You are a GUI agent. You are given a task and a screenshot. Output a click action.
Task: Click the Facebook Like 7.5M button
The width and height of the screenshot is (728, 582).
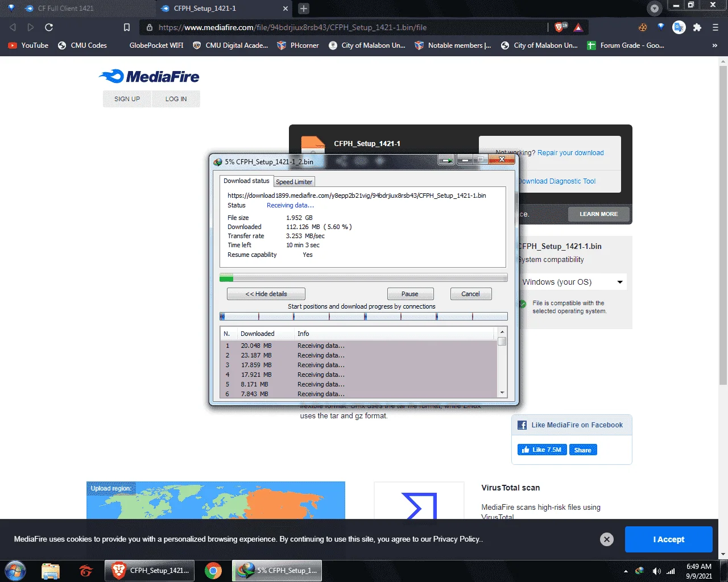(541, 450)
